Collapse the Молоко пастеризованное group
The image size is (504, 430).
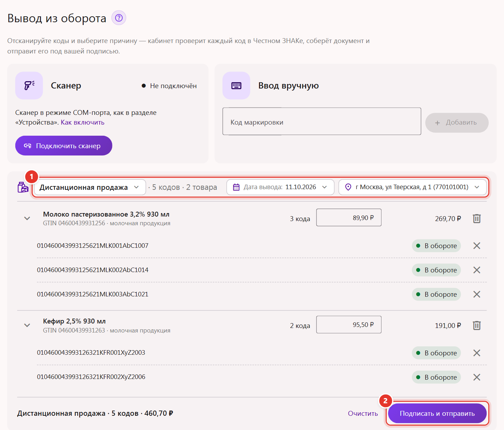coord(27,219)
